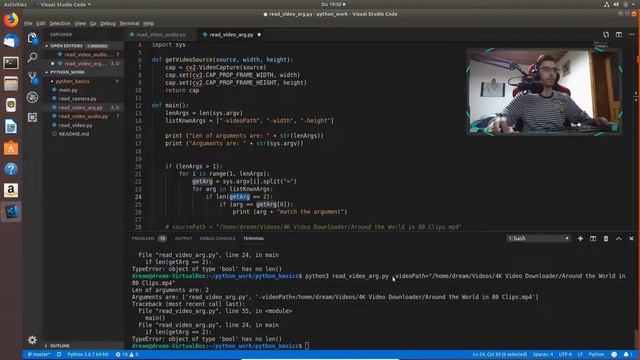Open Visual Studio Code app menu in top bar
The height and width of the screenshot is (360, 640).
(x=62, y=4)
